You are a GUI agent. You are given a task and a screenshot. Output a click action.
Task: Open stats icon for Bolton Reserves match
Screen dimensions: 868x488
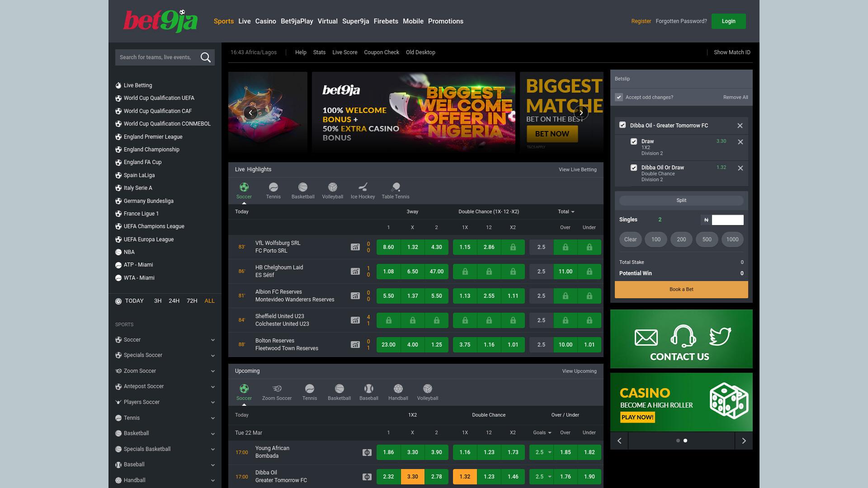click(x=355, y=345)
